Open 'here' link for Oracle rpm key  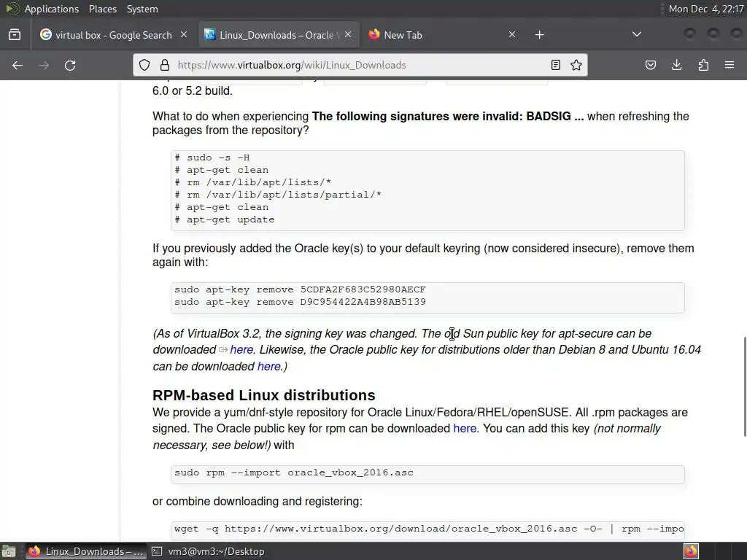tap(465, 429)
